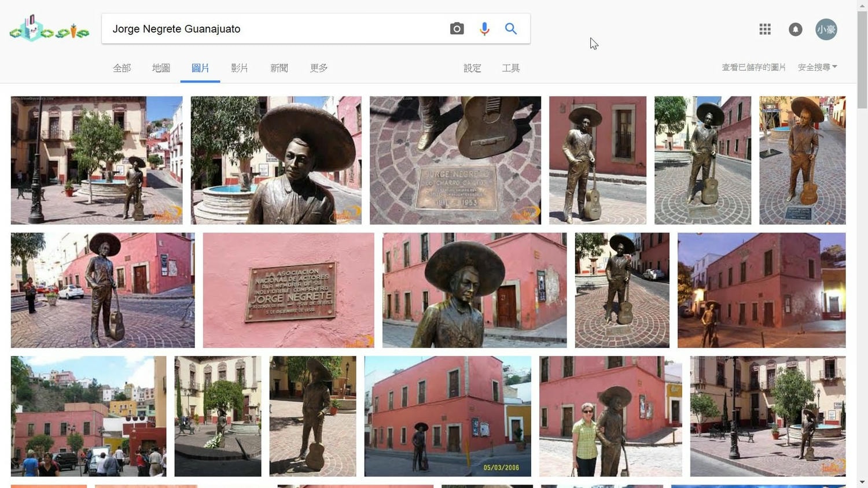This screenshot has width=868, height=488.
Task: Click the microphone voice search icon
Action: (x=484, y=29)
